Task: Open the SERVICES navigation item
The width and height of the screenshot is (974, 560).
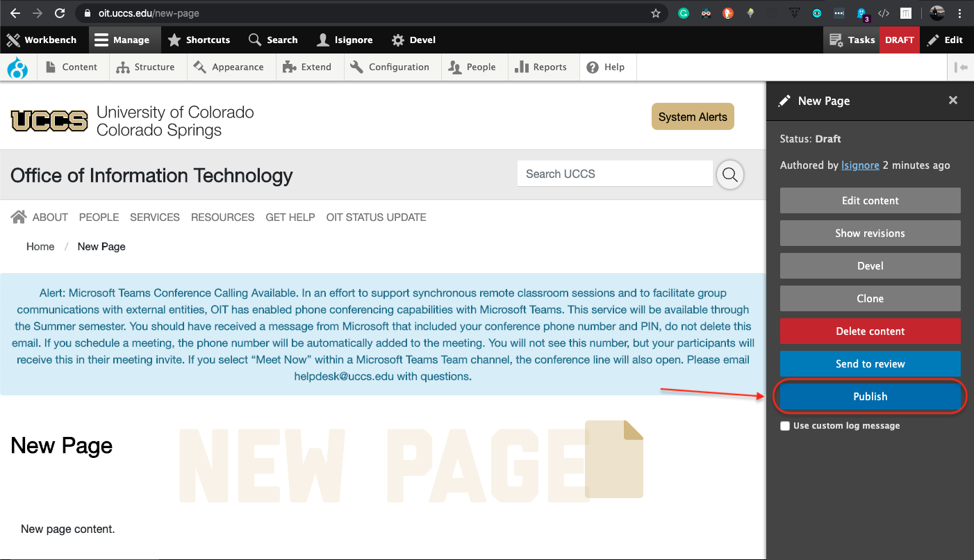Action: (155, 217)
